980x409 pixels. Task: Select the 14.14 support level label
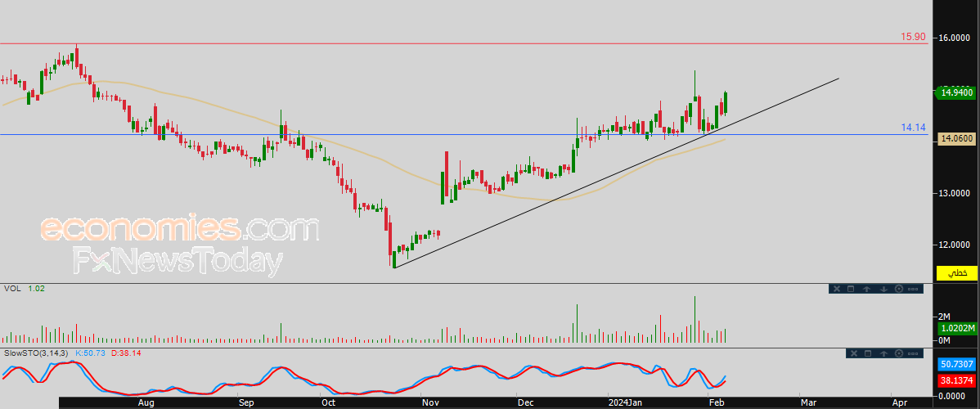click(x=913, y=128)
